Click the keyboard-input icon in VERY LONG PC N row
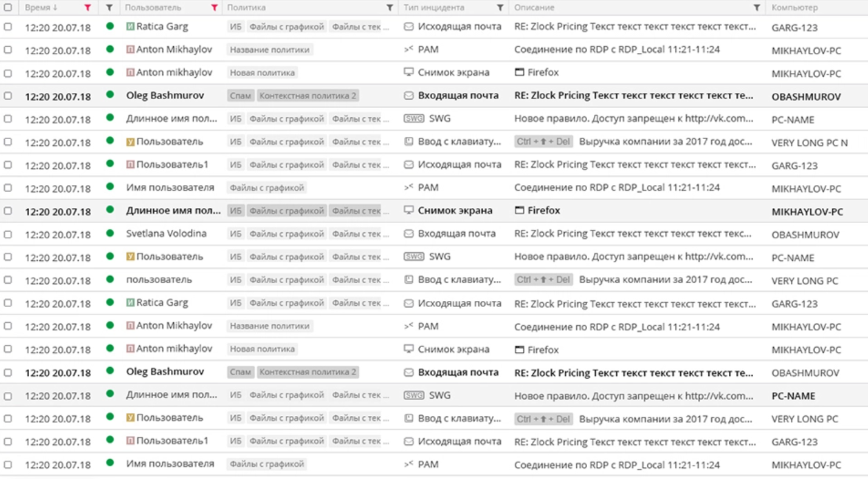This screenshot has width=868, height=479. click(409, 142)
